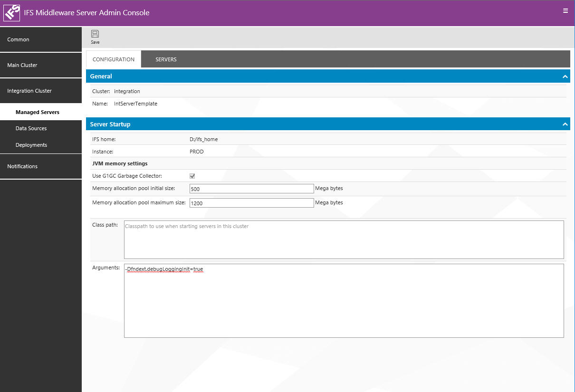Click the JVM memory settings heading
The height and width of the screenshot is (392, 575).
pyautogui.click(x=120, y=163)
